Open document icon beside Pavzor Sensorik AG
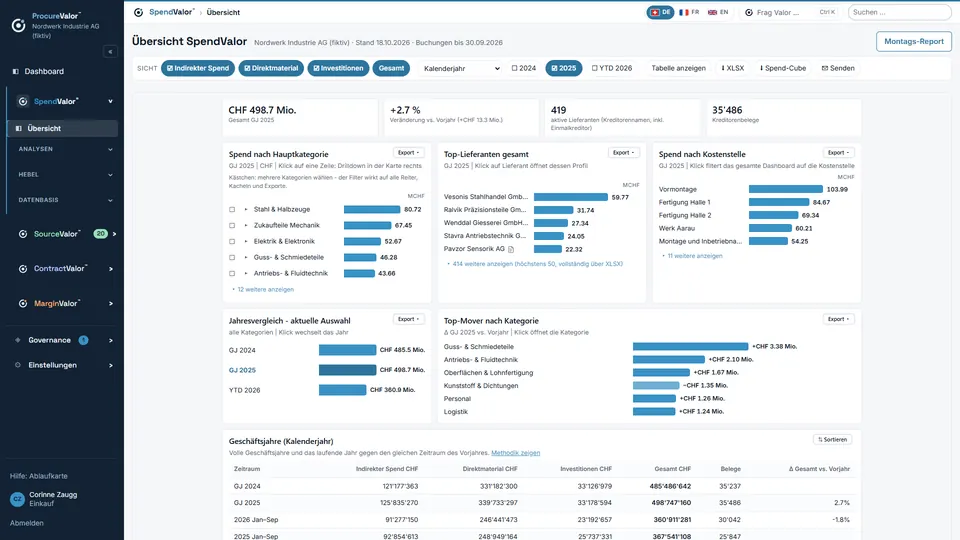 coord(511,249)
